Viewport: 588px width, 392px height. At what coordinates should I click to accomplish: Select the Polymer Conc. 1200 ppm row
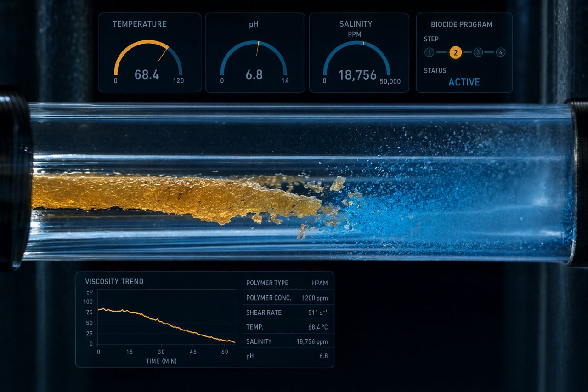[287, 298]
